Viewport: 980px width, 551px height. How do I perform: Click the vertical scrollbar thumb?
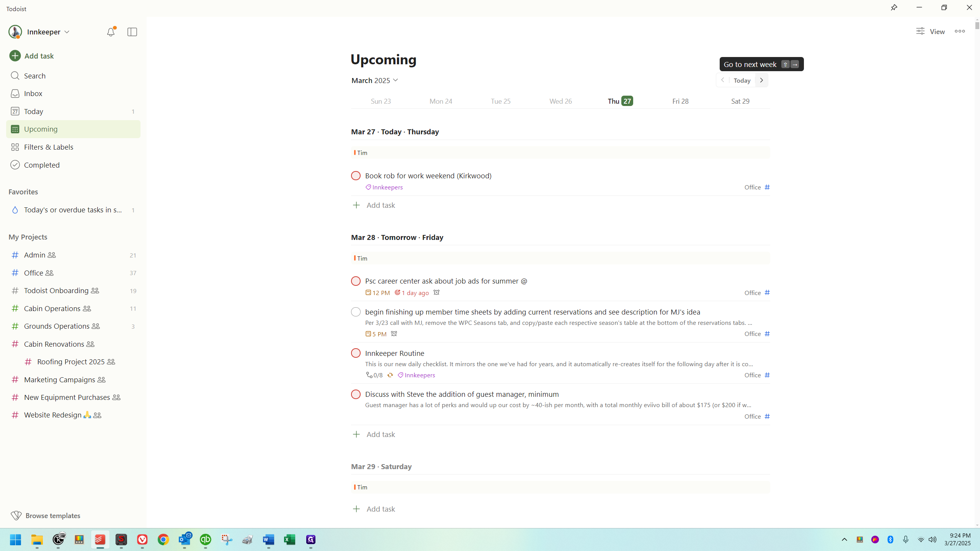(977, 26)
